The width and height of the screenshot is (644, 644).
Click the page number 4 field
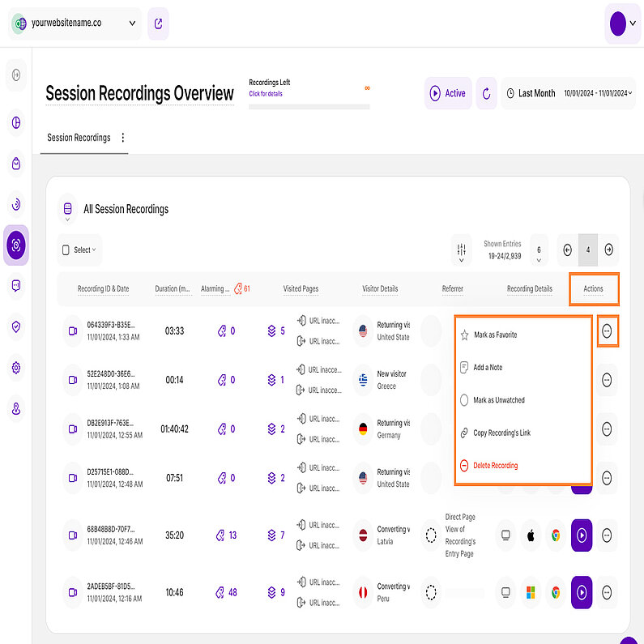pos(588,250)
